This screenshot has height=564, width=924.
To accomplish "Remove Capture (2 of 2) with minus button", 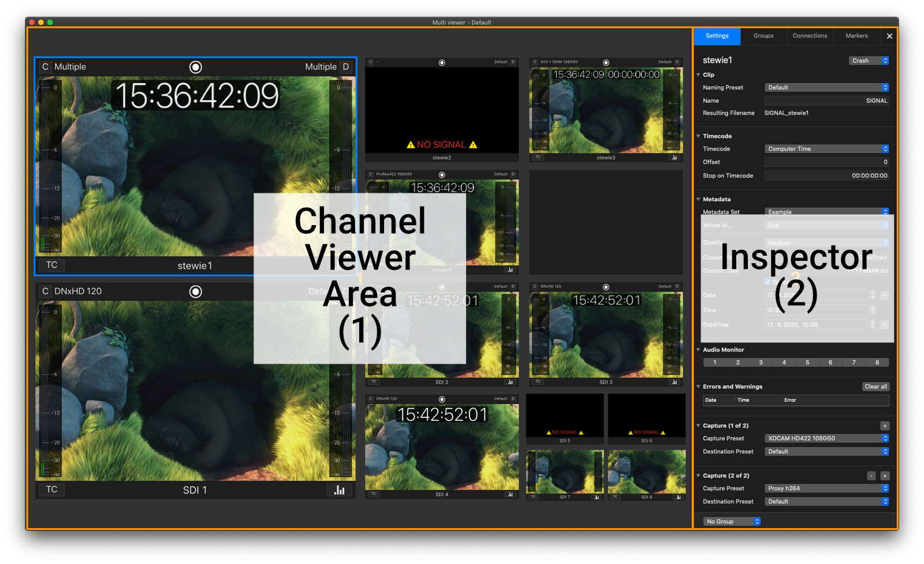I will pyautogui.click(x=871, y=476).
